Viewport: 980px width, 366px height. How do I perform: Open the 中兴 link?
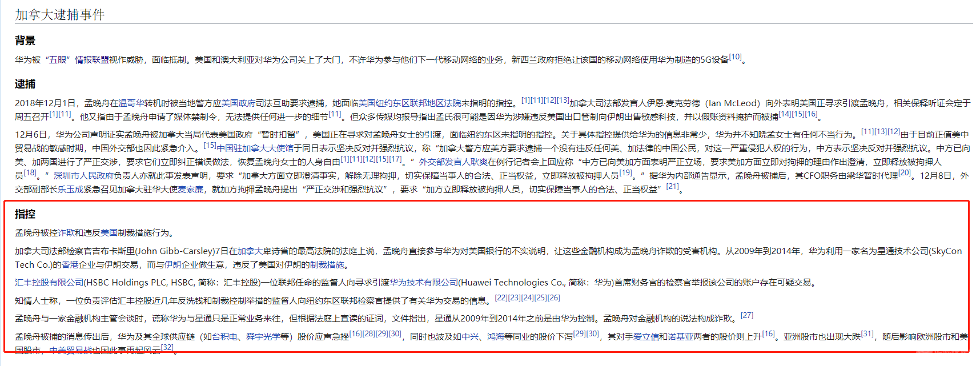(x=470, y=337)
